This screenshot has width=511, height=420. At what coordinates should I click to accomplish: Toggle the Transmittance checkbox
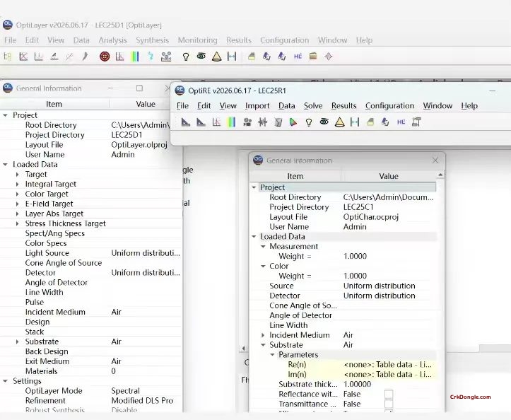tap(389, 404)
